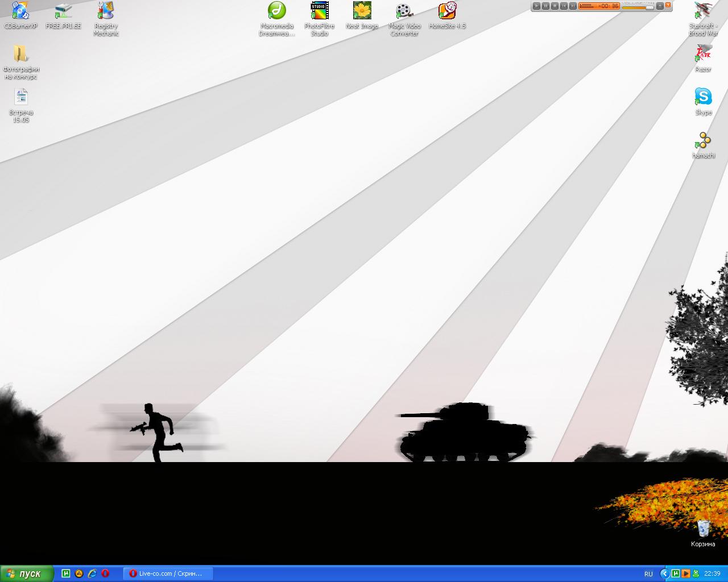Click the Starcraft Brood War icon
The height and width of the screenshot is (582, 728).
click(x=703, y=11)
